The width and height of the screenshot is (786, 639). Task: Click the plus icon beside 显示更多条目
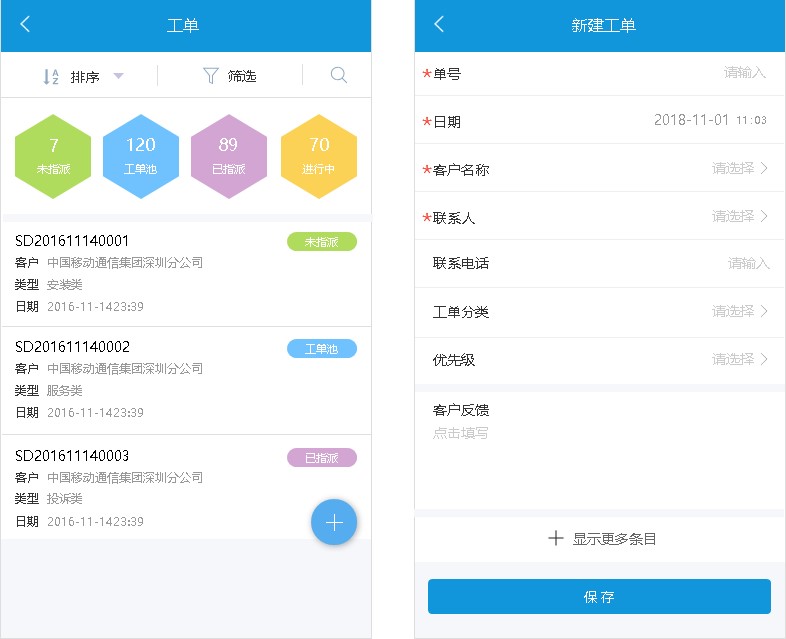(556, 539)
